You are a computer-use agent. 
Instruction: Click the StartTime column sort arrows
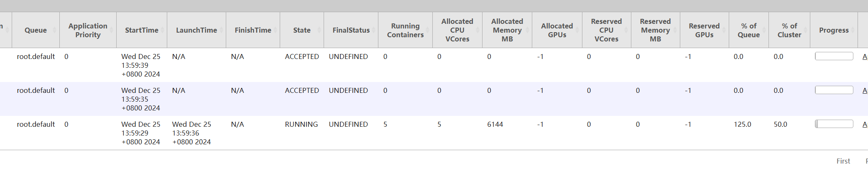[163, 30]
